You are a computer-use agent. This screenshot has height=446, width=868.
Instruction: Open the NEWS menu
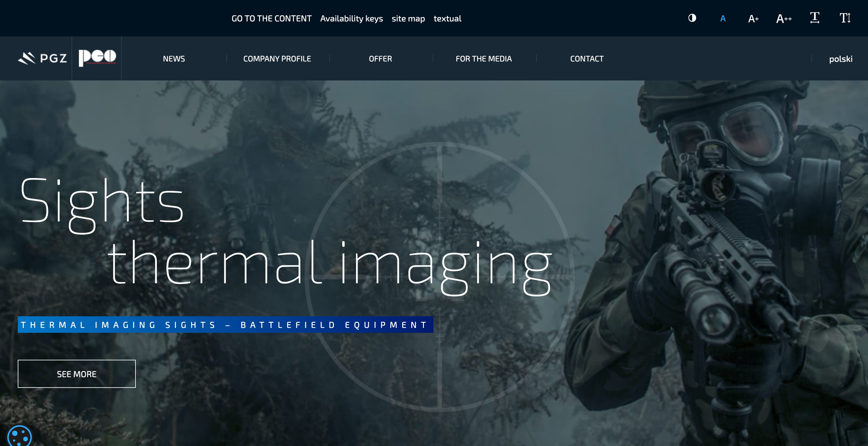pos(174,59)
